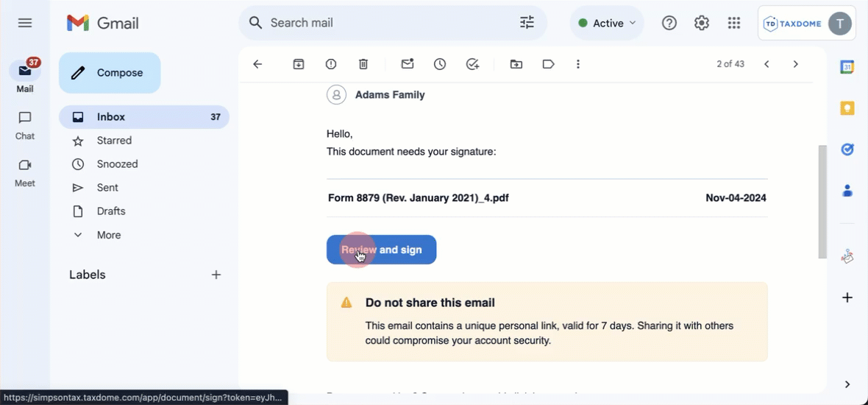Mark the email as unread
This screenshot has width=868, height=405.
click(408, 64)
